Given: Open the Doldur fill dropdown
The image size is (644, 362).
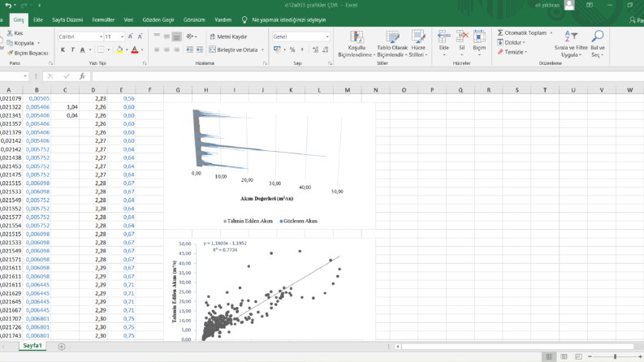Looking at the screenshot, I should pyautogui.click(x=512, y=42).
